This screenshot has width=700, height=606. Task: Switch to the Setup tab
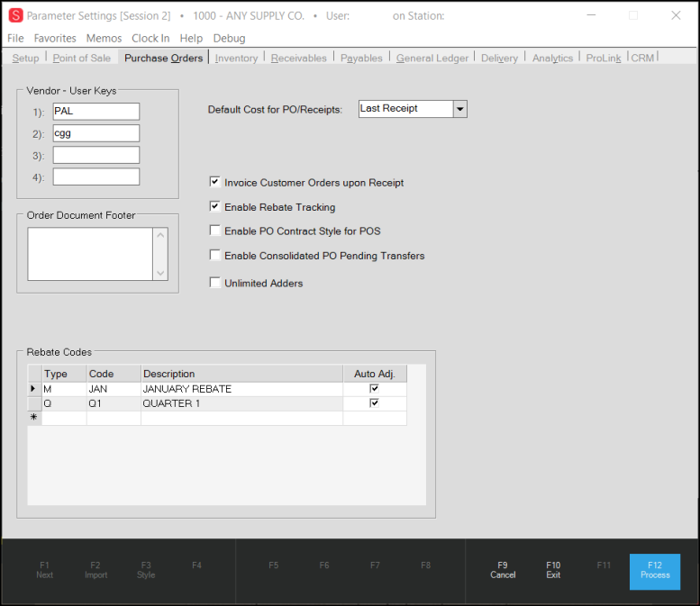(x=25, y=58)
